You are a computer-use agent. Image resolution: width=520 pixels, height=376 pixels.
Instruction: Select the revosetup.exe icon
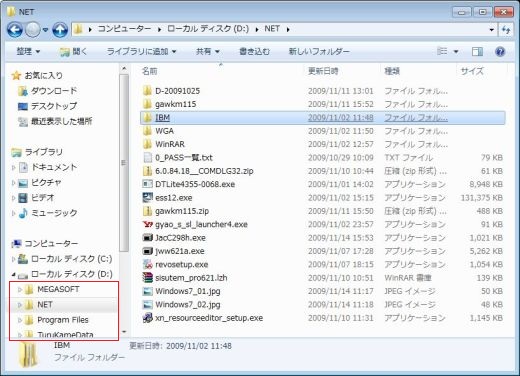point(147,264)
